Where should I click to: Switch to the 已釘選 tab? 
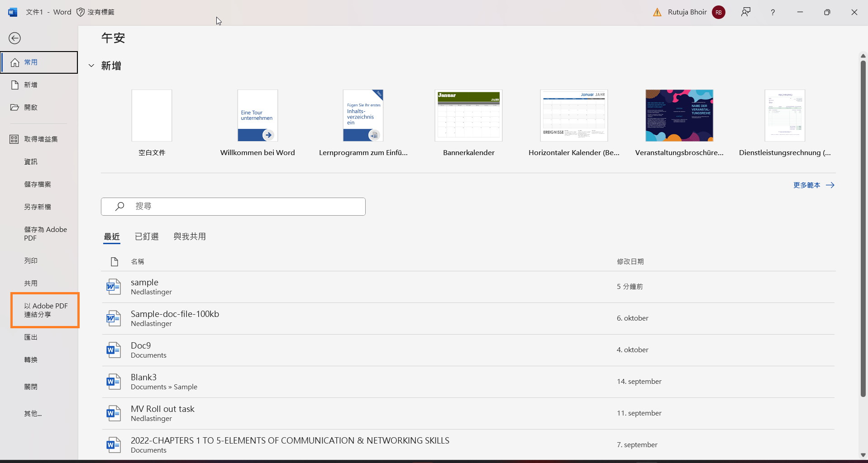147,237
